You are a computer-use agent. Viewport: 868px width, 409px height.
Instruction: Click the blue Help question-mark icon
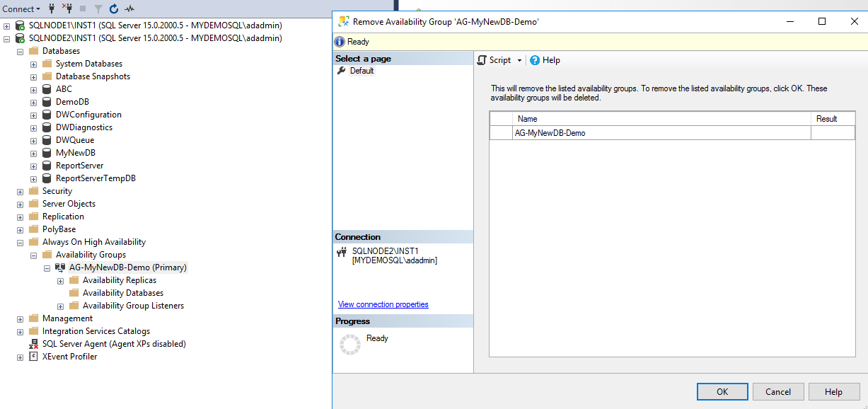(535, 60)
